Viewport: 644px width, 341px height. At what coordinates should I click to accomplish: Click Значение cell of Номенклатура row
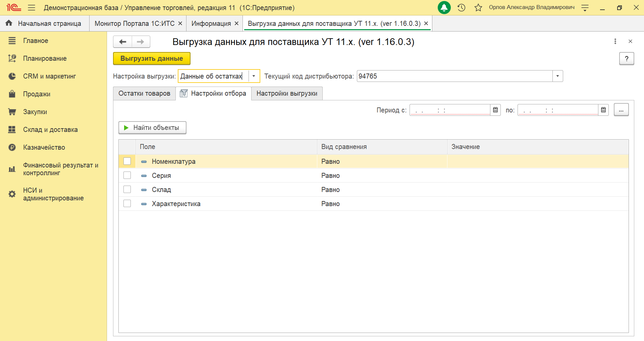(538, 161)
